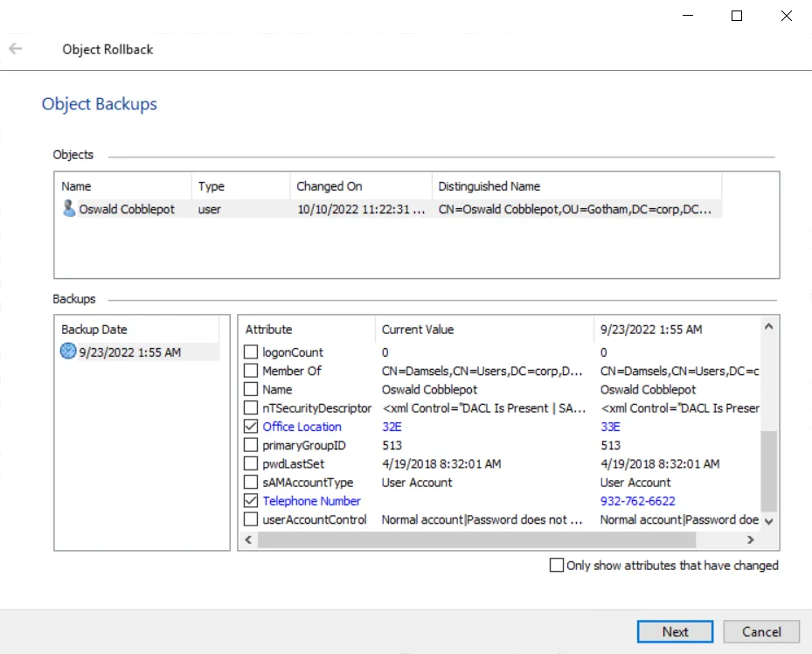The image size is (812, 654).
Task: Uncheck the Office Location checkbox
Action: coord(251,427)
